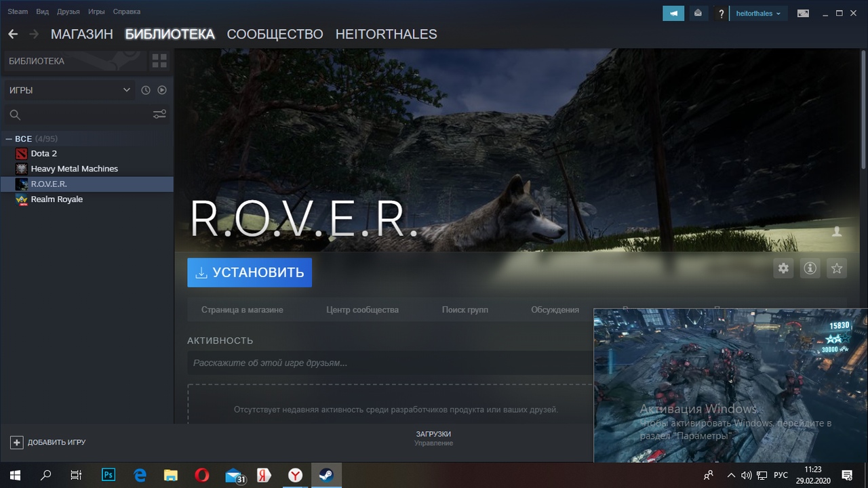The image size is (868, 488).
Task: Select R.O.V.E.R. in the games list
Action: pyautogui.click(x=87, y=184)
